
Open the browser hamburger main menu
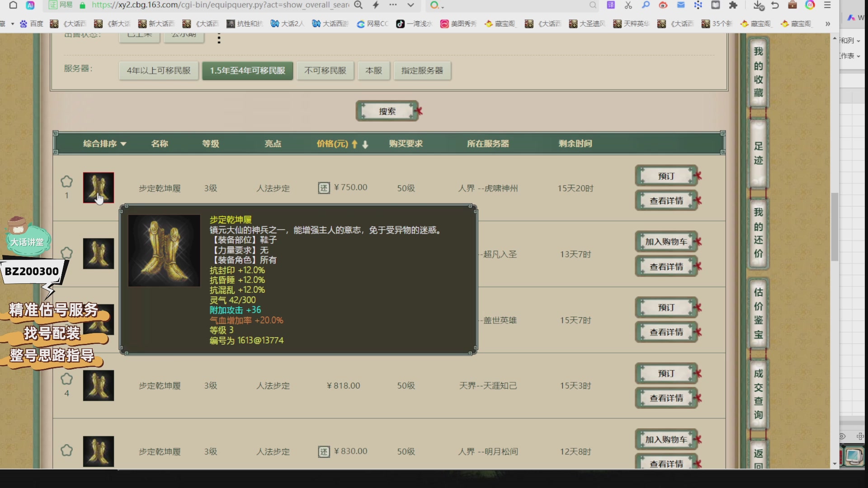click(x=827, y=5)
